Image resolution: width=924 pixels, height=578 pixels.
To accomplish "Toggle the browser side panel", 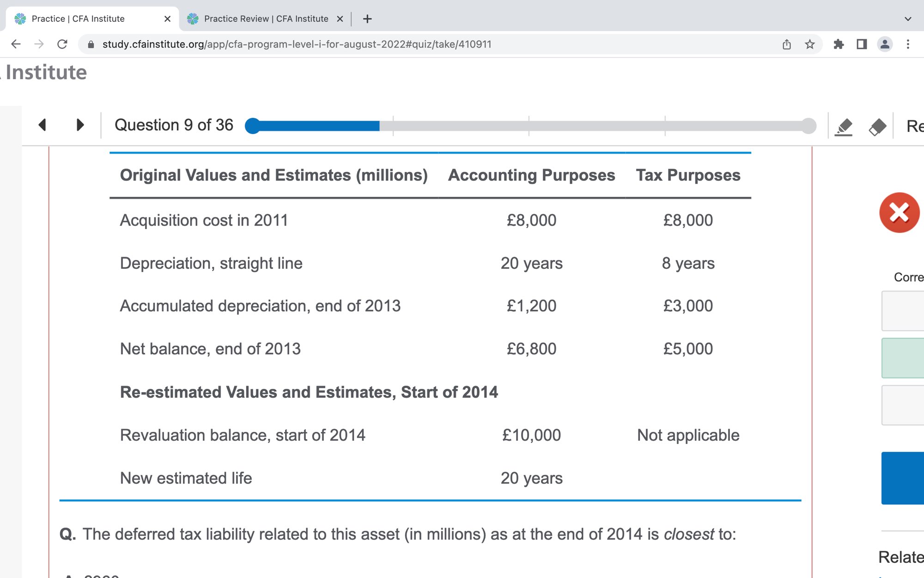I will coord(862,44).
